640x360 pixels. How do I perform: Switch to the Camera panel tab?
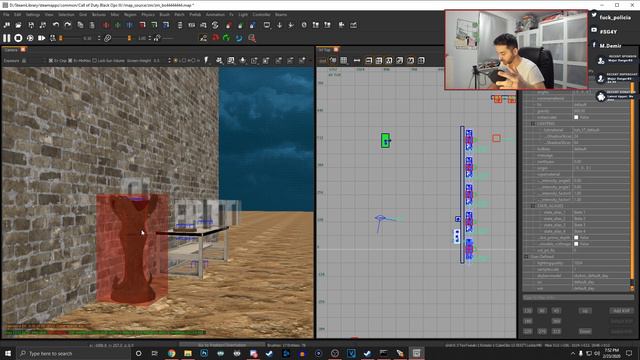tap(11, 49)
